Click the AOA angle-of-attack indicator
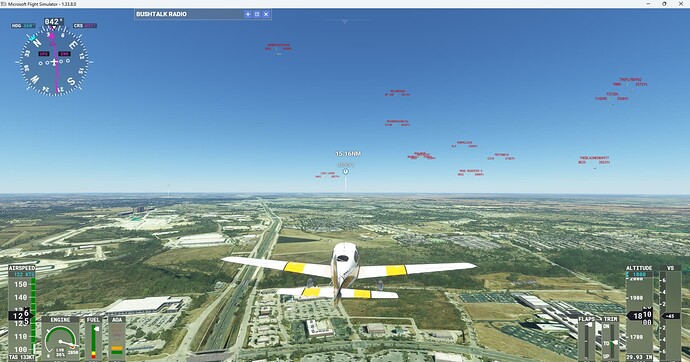The height and width of the screenshot is (362, 690). tap(117, 339)
